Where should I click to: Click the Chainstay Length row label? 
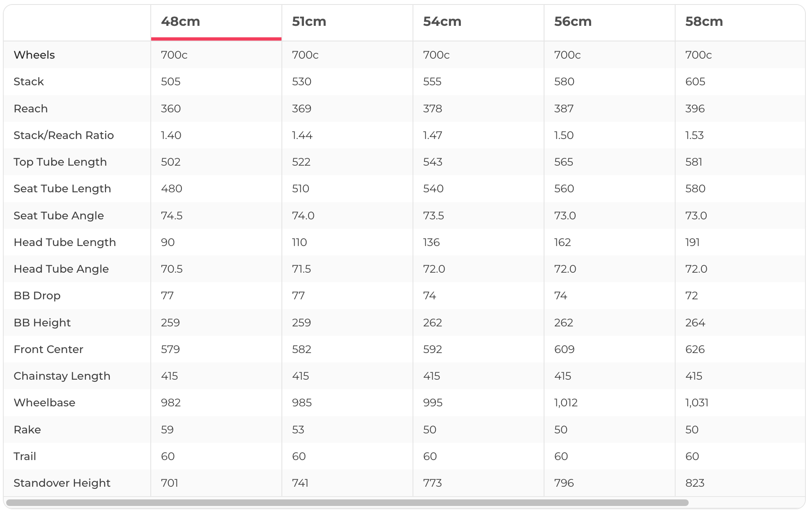point(62,376)
